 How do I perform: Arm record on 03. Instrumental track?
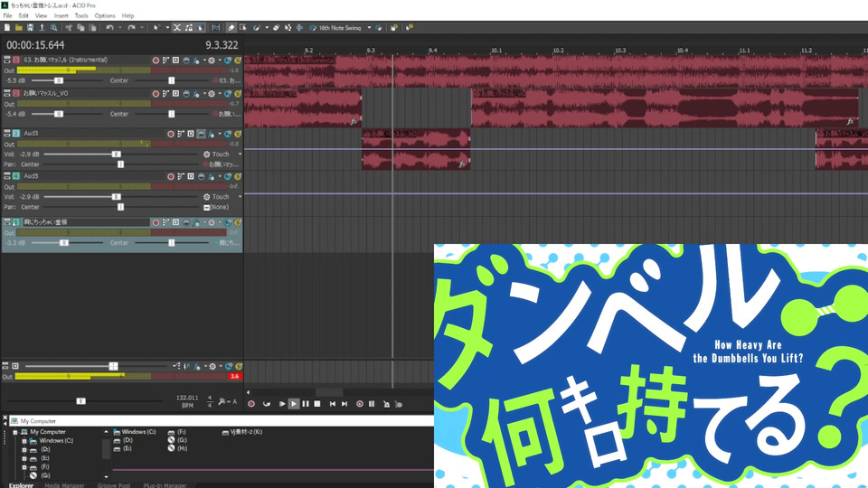point(156,61)
